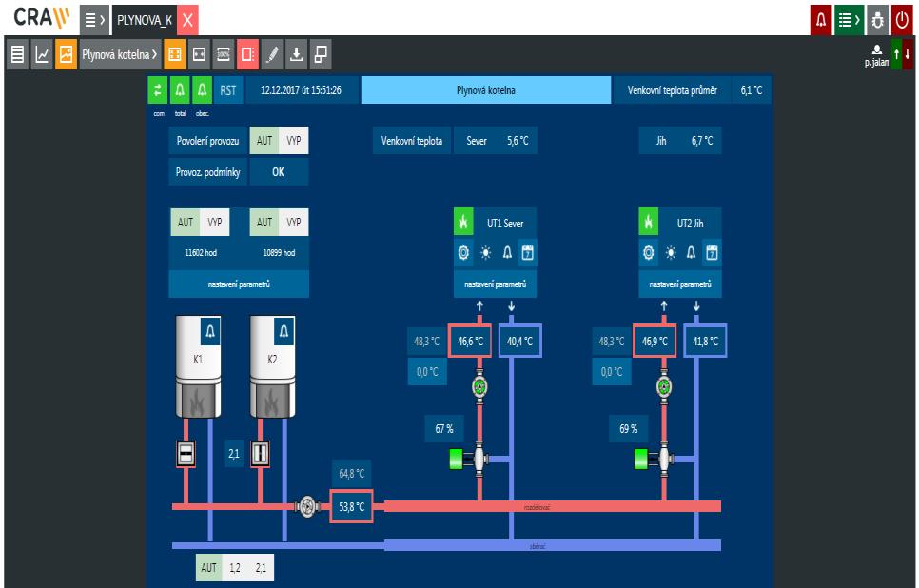This screenshot has height=588, width=919.
Task: Click the Plynová kotelna title banner
Action: click(486, 90)
